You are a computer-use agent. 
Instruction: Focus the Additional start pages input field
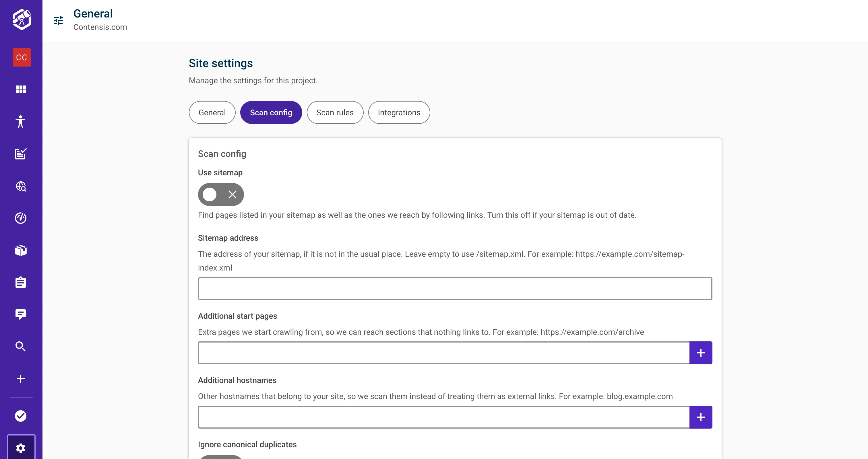tap(444, 353)
